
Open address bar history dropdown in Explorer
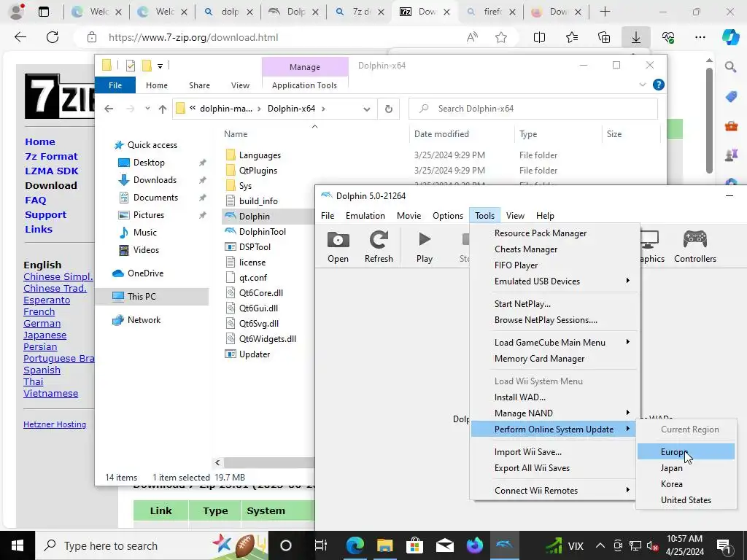coord(366,109)
